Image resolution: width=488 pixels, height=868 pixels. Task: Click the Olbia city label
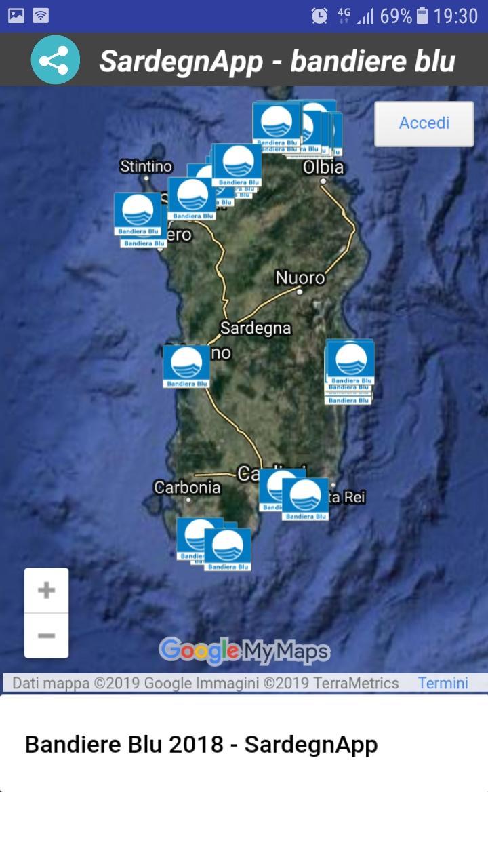pos(323,167)
